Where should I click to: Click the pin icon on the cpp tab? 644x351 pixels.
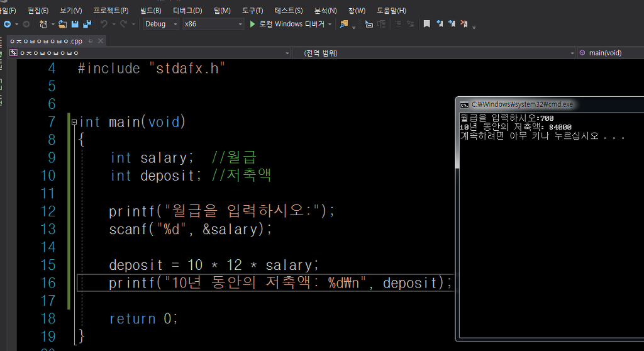point(91,41)
